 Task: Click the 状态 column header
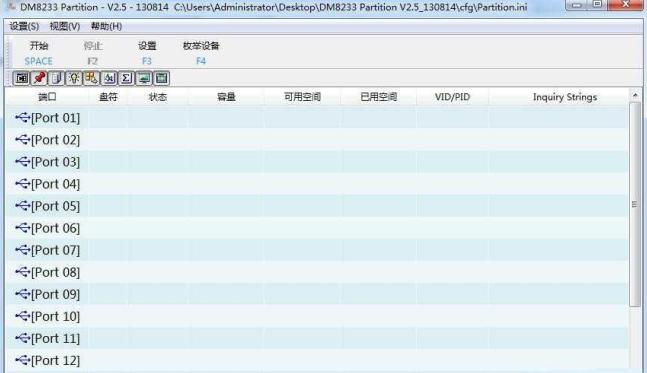pyautogui.click(x=158, y=97)
